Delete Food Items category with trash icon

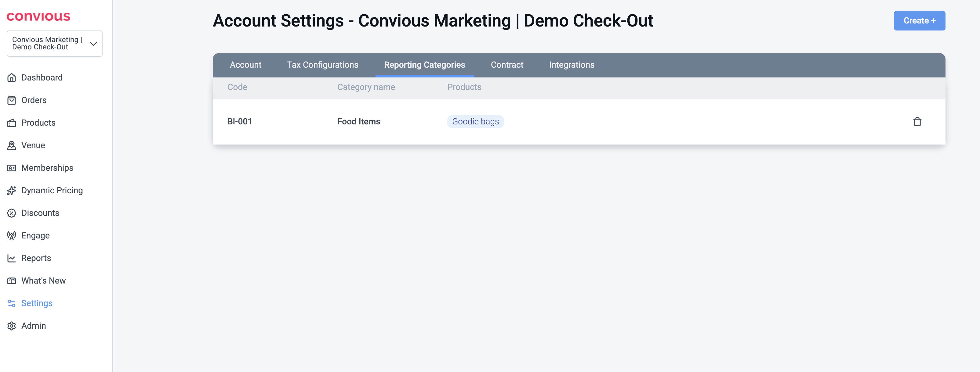pyautogui.click(x=917, y=122)
